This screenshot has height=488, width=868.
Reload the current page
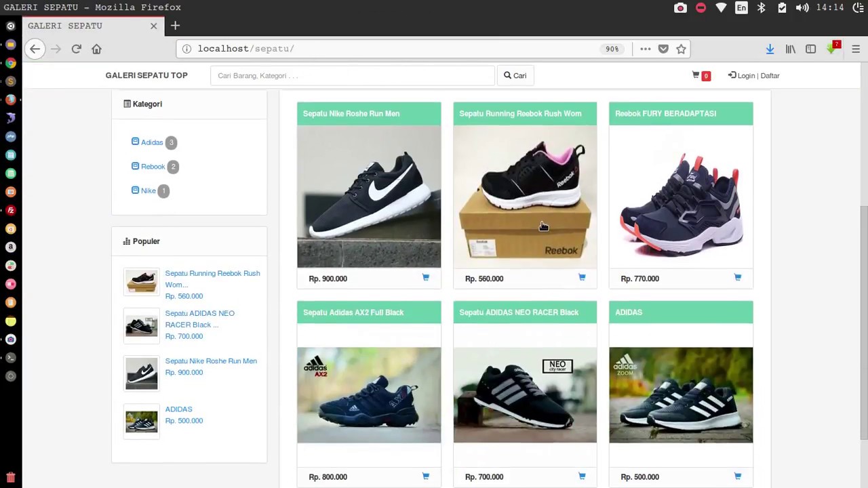click(76, 49)
